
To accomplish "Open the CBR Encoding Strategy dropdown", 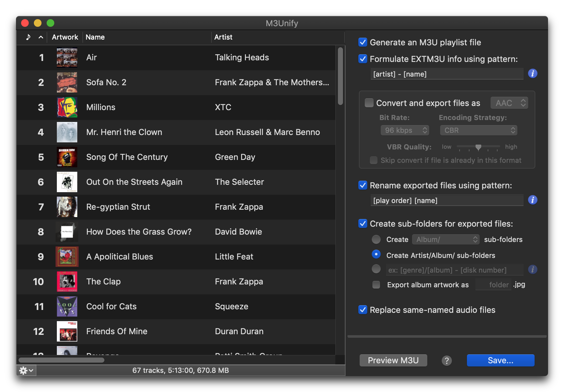I will tap(478, 130).
